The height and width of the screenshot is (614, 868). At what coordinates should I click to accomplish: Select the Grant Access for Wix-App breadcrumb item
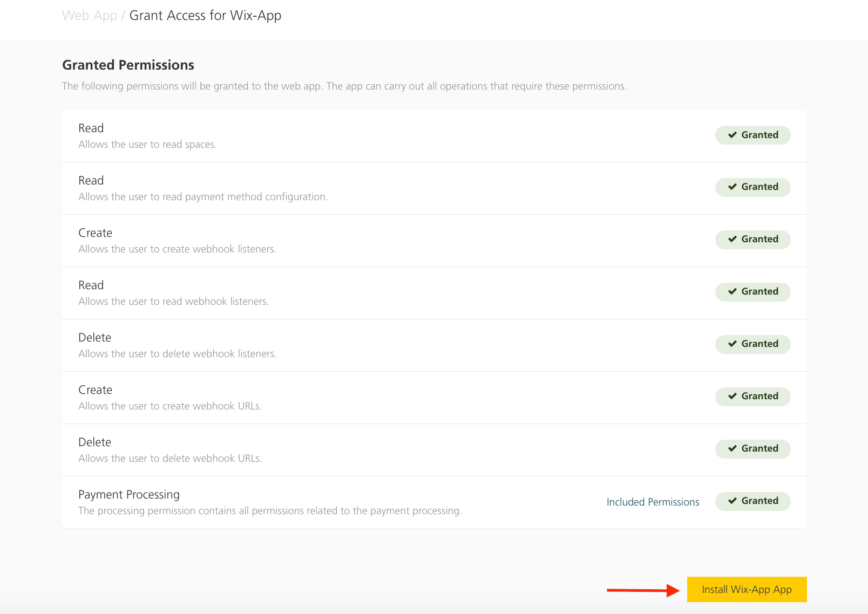[205, 15]
